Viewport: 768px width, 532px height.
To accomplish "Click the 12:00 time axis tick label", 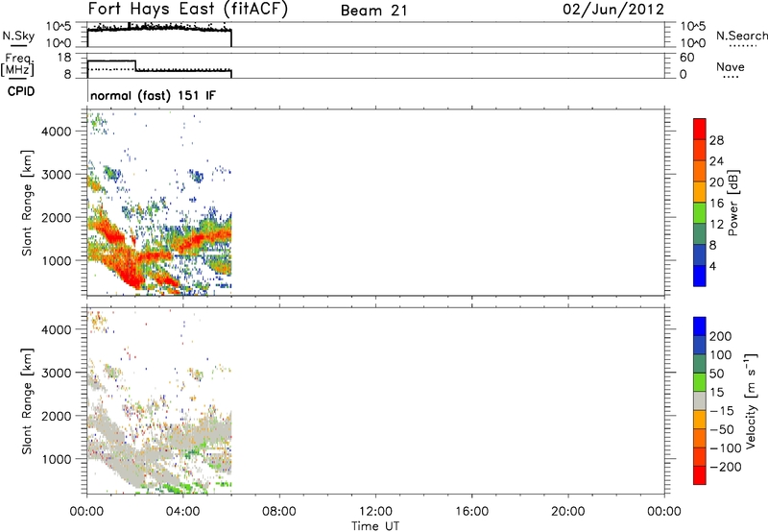I will [375, 512].
